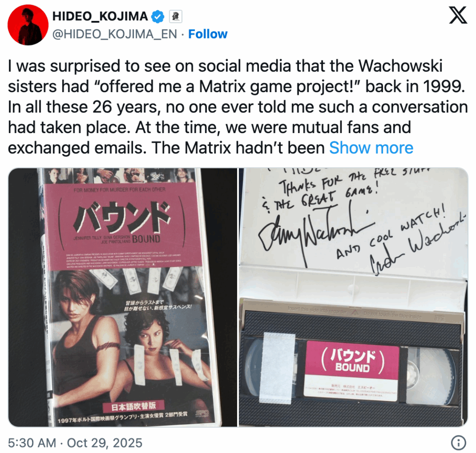476x453 pixels.
Task: Follow the HIDEO_KOJIMA account
Action: pos(208,34)
